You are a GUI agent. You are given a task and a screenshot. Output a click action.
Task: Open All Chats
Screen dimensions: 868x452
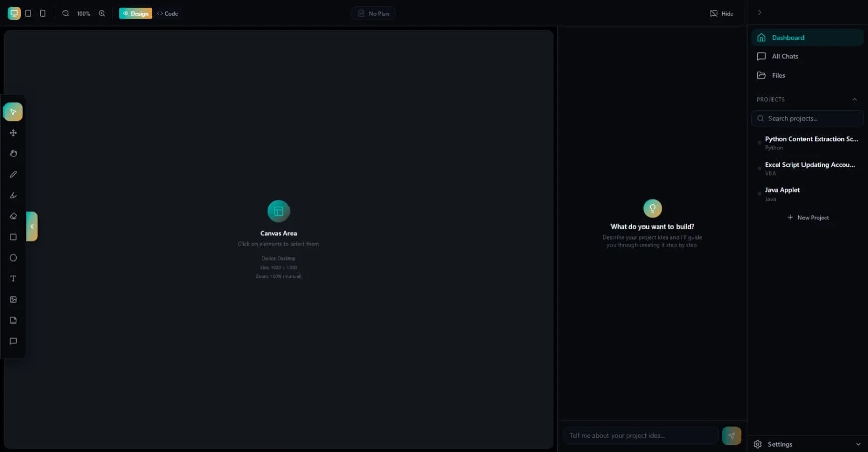(x=808, y=56)
